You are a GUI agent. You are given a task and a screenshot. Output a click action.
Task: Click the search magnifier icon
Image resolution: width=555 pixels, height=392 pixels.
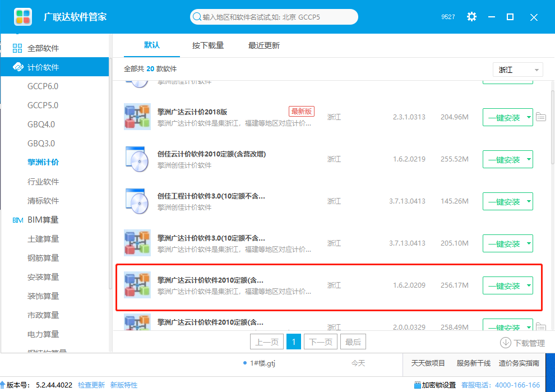197,17
